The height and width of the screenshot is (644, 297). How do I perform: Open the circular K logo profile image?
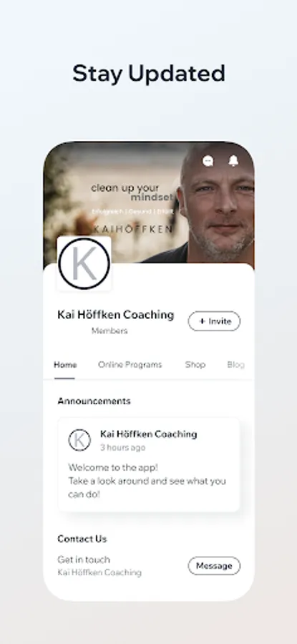(84, 263)
